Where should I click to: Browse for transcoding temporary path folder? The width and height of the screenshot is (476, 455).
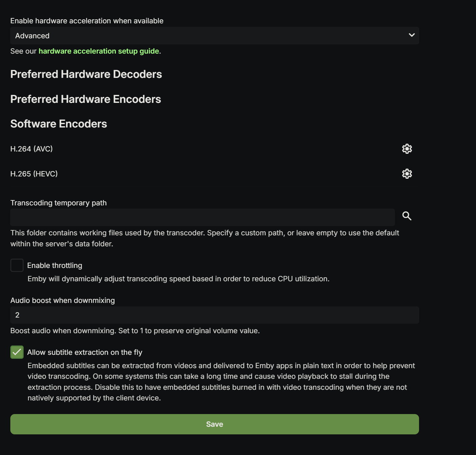[407, 216]
